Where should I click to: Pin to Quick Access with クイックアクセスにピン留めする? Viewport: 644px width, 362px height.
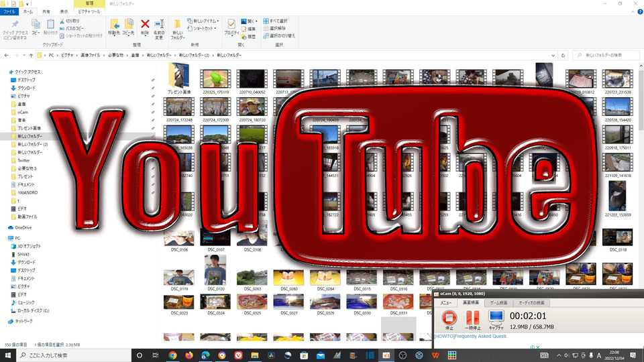[15, 29]
